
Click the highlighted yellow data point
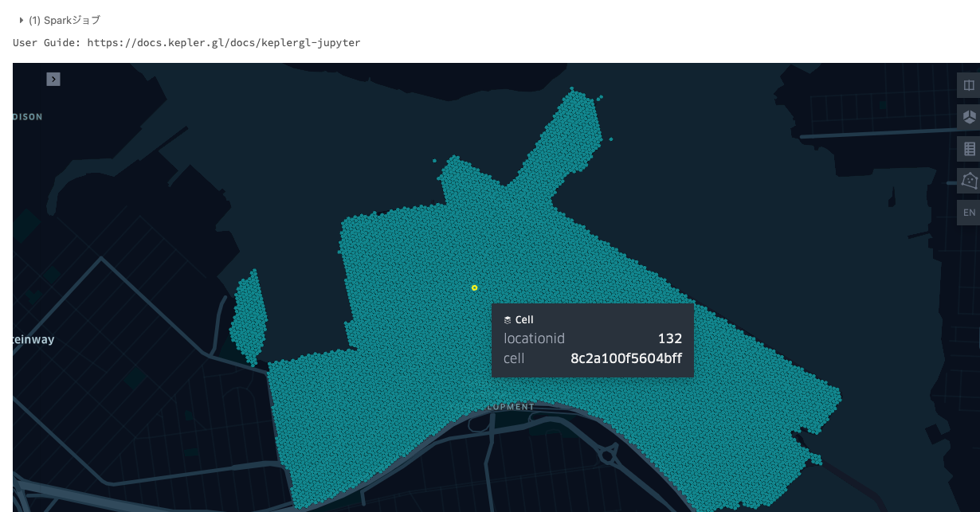click(x=475, y=287)
